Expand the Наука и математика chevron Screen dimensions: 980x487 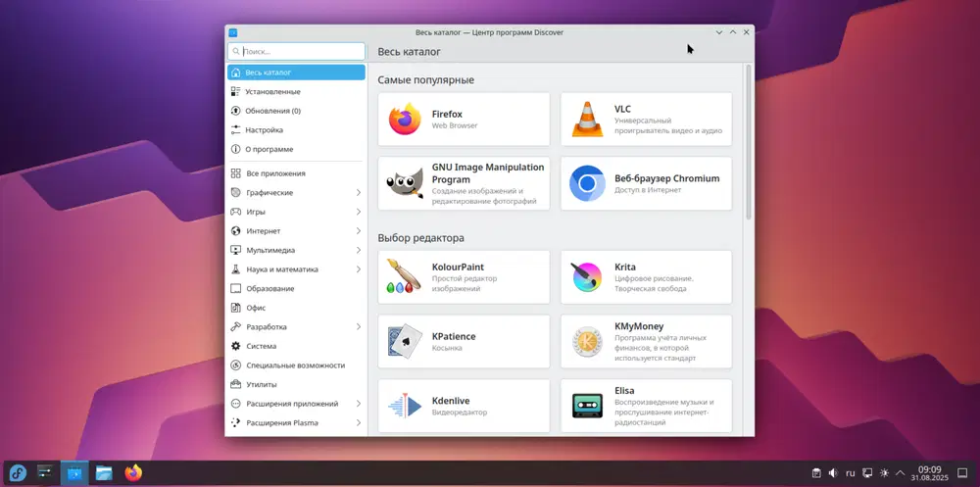pos(359,269)
